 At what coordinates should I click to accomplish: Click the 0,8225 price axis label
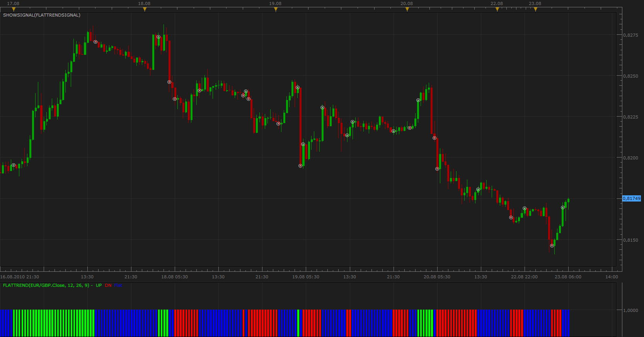click(630, 117)
